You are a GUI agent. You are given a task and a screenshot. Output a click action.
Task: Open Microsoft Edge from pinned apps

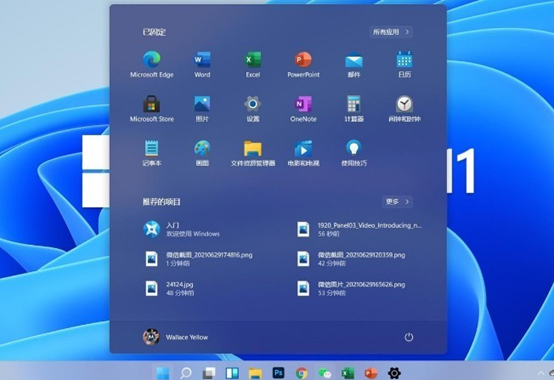click(x=152, y=64)
